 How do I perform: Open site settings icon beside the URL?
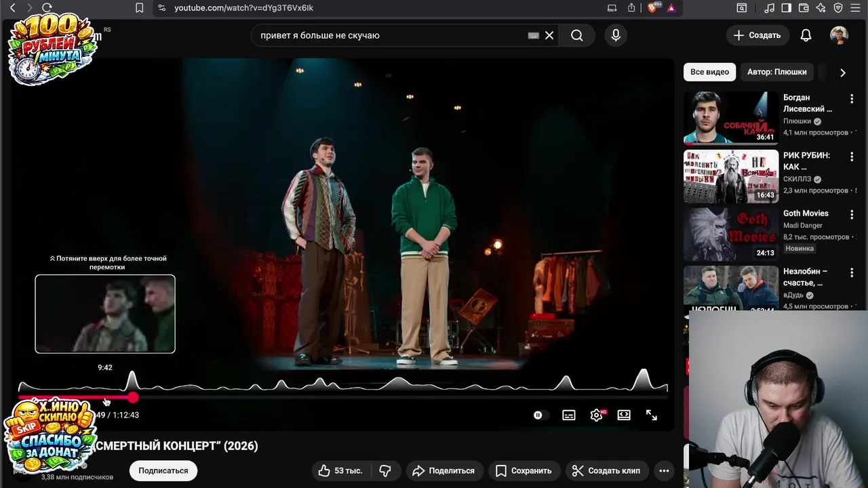click(161, 7)
